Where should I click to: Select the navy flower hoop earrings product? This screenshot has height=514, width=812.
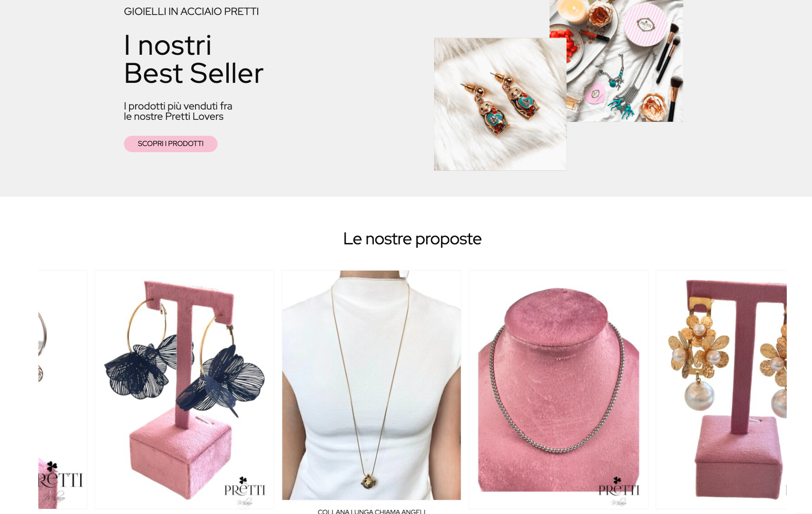184,389
